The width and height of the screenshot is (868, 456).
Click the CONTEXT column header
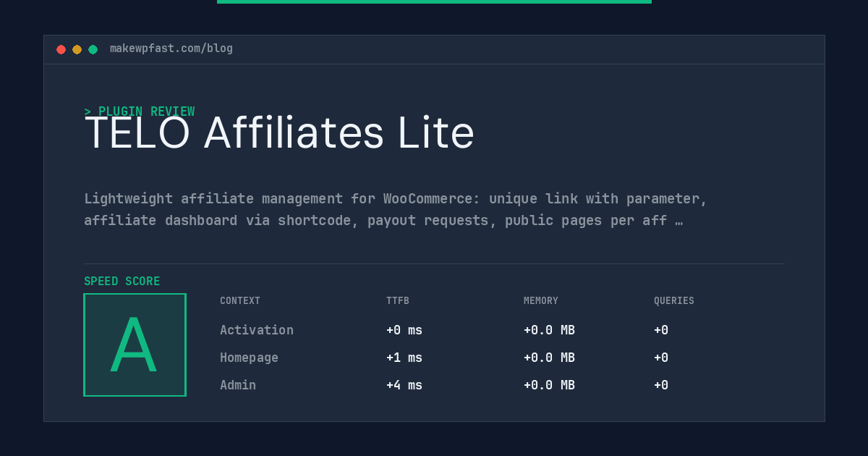(x=240, y=301)
